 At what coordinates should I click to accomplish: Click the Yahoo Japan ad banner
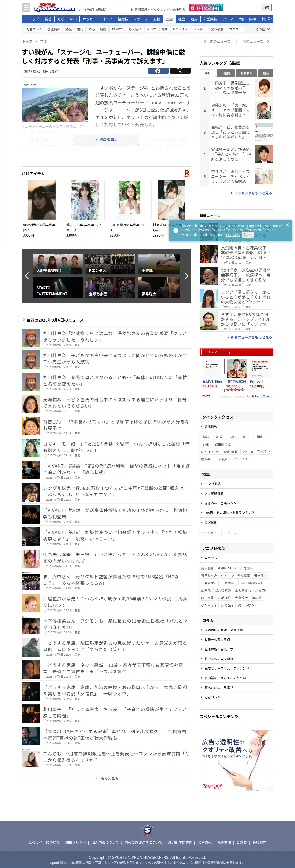(x=236, y=761)
